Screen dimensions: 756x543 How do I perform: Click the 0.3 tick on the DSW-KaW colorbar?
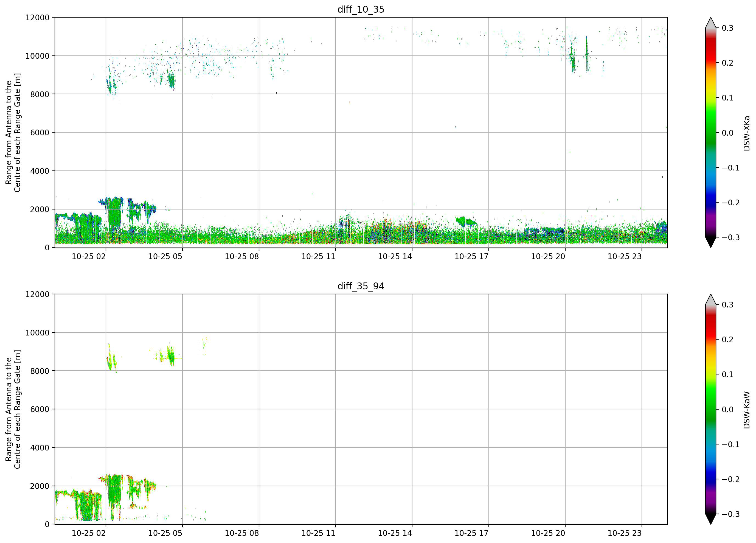[728, 305]
